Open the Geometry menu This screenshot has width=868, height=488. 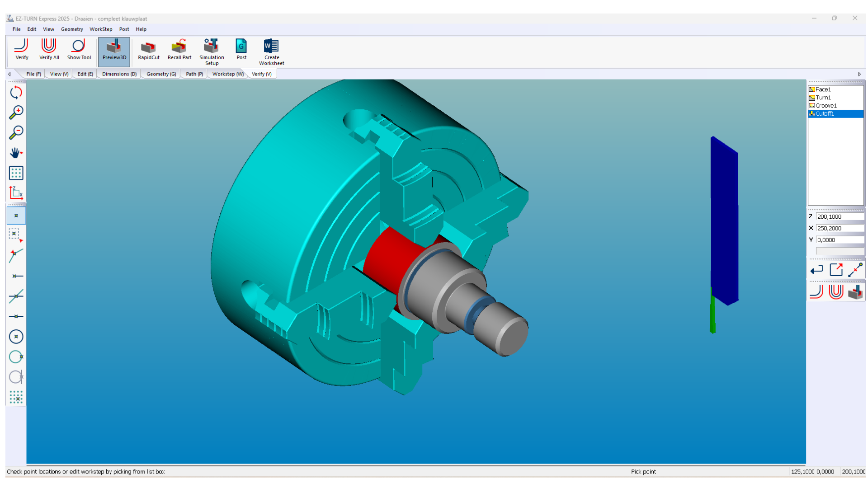[x=72, y=29]
